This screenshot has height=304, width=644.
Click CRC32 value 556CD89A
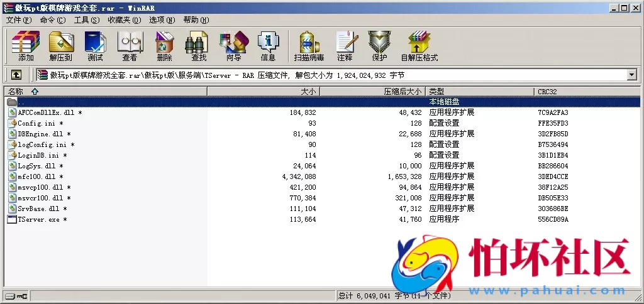[x=553, y=219]
